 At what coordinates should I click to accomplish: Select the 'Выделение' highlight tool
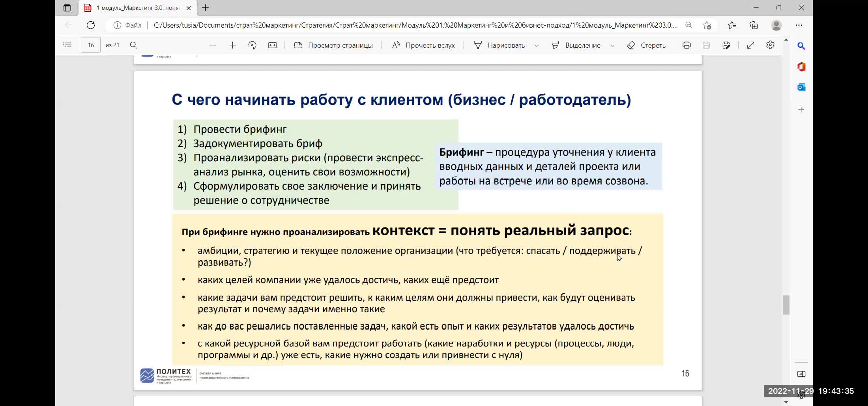coord(576,45)
